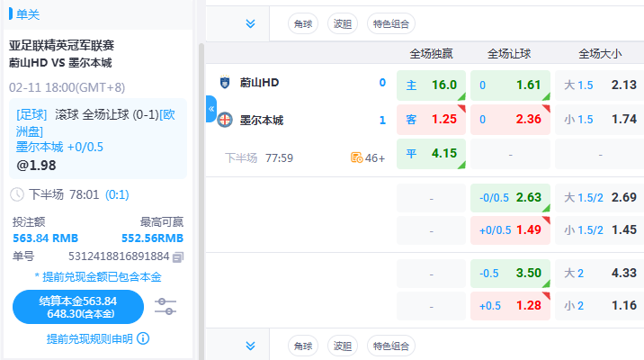Select over 1.5 odds 2.13
644x360 pixels.
coord(599,85)
